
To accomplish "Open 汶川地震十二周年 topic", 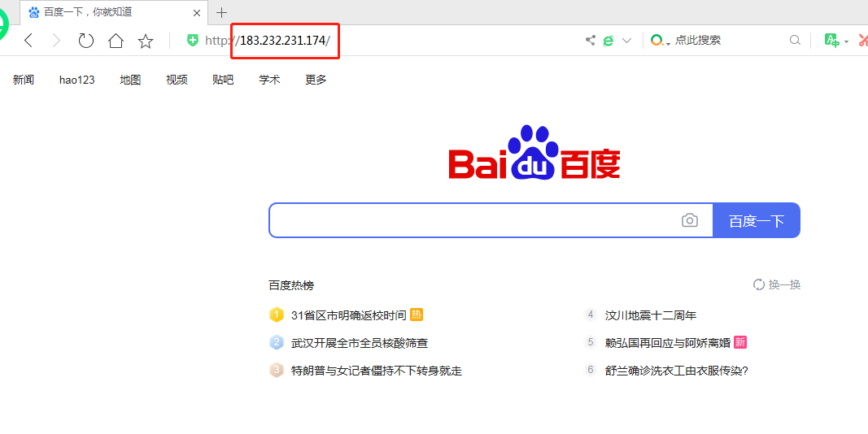I will [651, 315].
